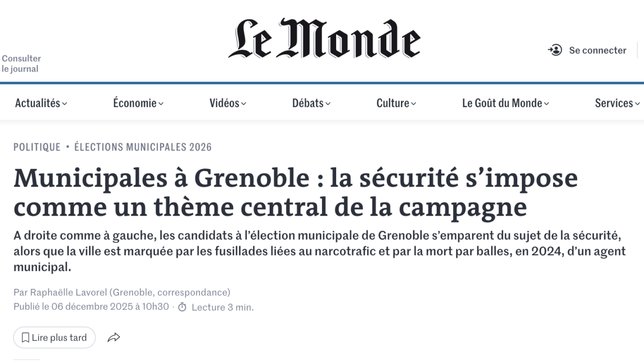Open Élections municipales 2026 section link
644x362 pixels.
point(143,147)
